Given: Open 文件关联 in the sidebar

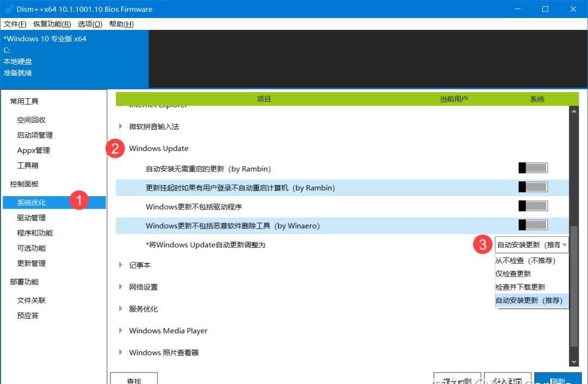Looking at the screenshot, I should pos(31,300).
